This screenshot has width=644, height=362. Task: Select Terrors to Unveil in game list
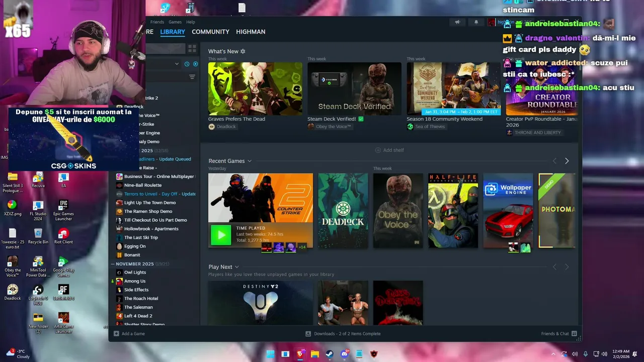click(155, 194)
